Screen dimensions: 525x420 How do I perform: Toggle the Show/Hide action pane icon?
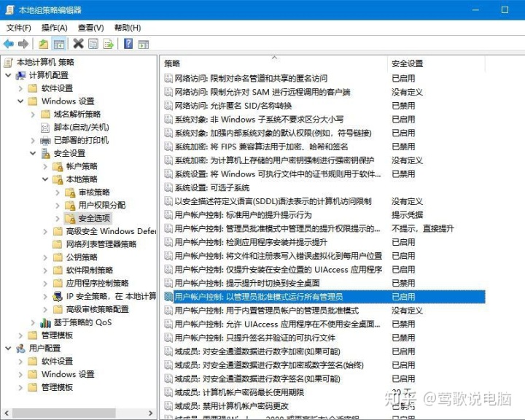pos(144,44)
